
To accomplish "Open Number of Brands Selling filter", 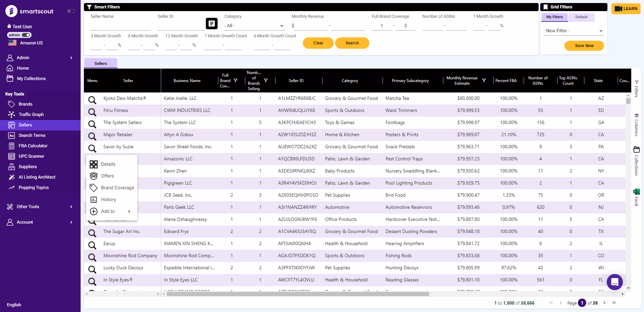I will pos(266,81).
